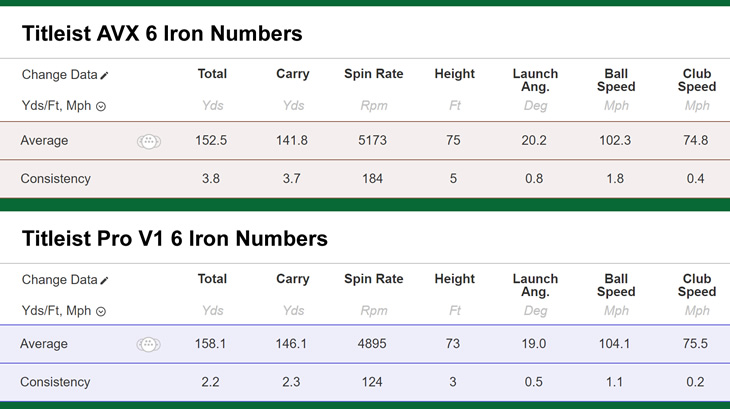Viewport: 730px width, 409px height.
Task: Click the Titleist Pro V1 6 Iron Numbers heading
Action: (x=175, y=239)
